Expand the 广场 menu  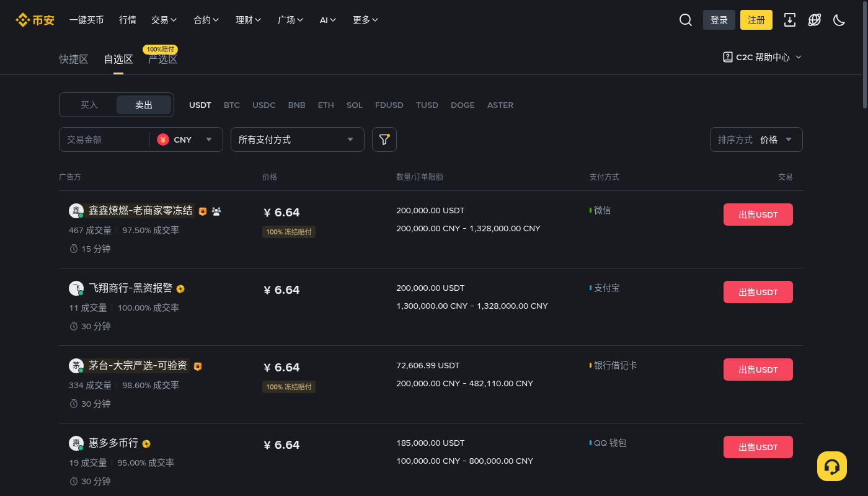[291, 20]
